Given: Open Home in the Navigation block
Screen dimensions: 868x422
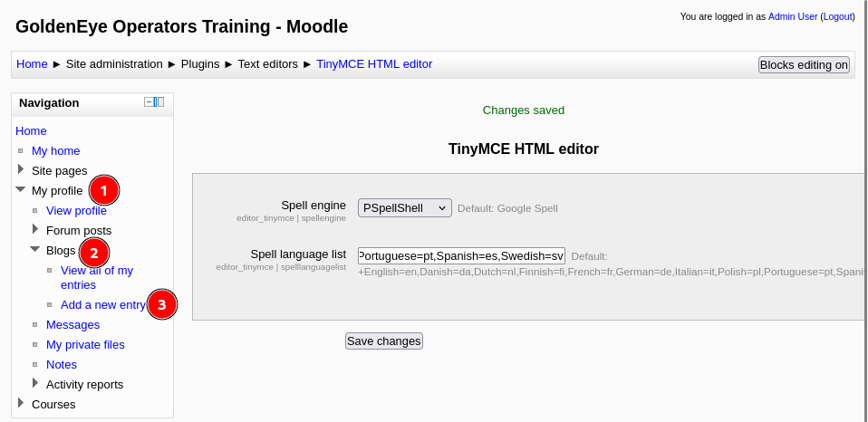Looking at the screenshot, I should pyautogui.click(x=31, y=131).
